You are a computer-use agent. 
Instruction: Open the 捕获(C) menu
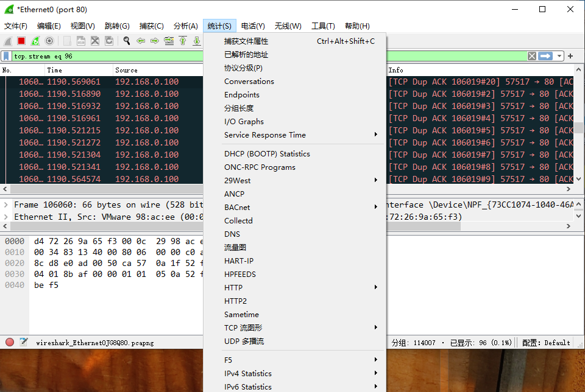coord(152,26)
